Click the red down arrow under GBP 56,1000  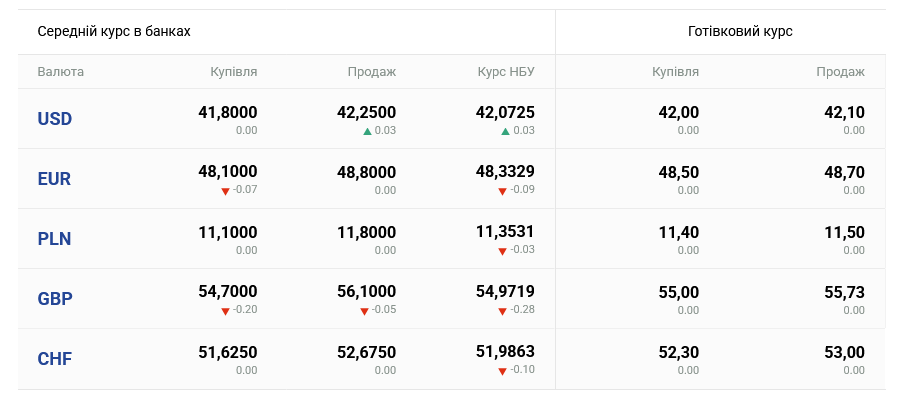tap(364, 311)
